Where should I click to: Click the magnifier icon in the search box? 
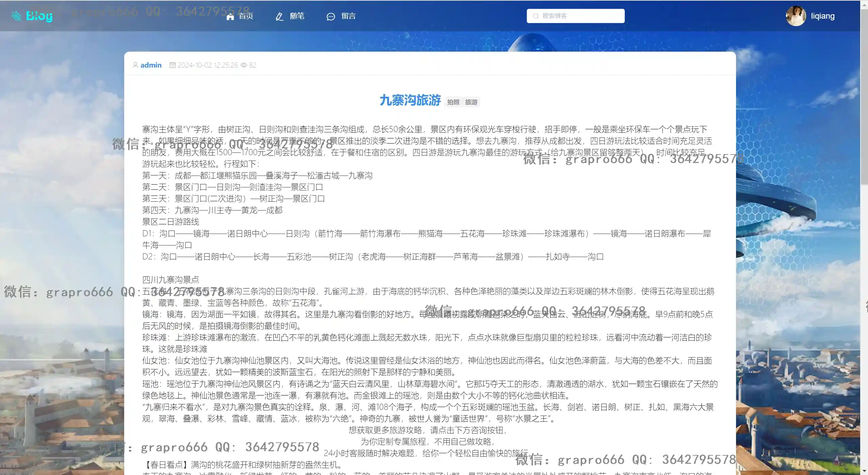click(x=536, y=16)
